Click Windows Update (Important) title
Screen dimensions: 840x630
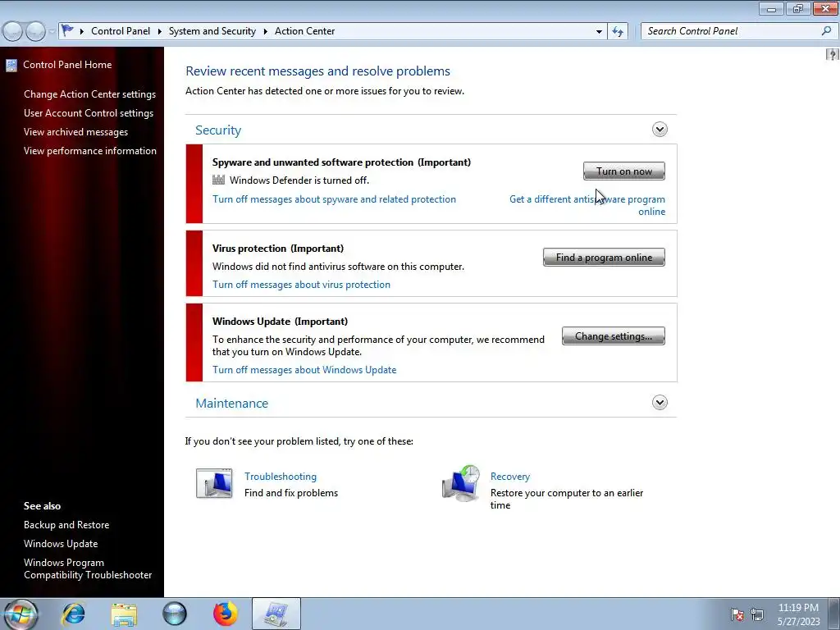[280, 322]
